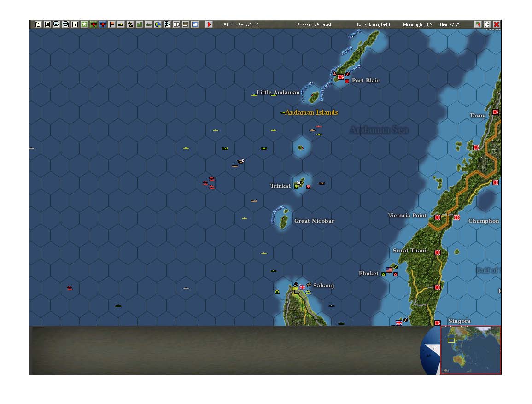532x404 pixels.
Task: Close the game with red X
Action: click(x=496, y=24)
